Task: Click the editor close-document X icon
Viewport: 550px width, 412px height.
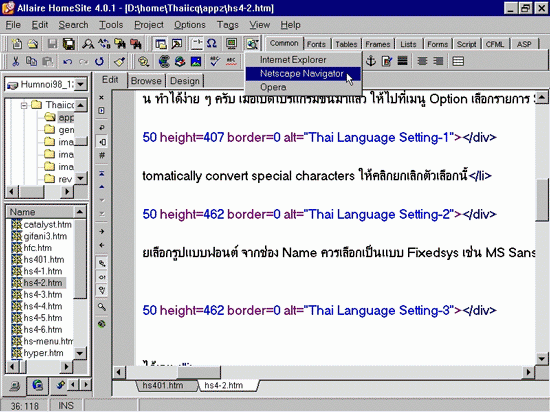Action: pyautogui.click(x=102, y=97)
